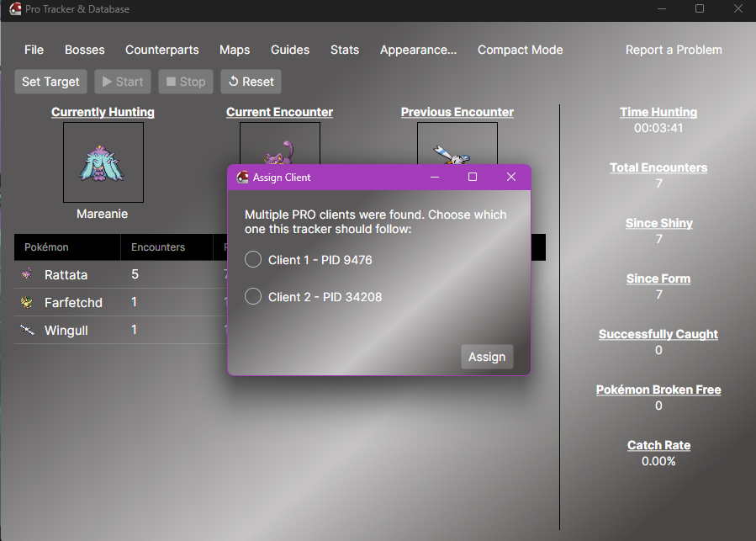
Task: Click the 0.00% catch rate value
Action: 658,461
